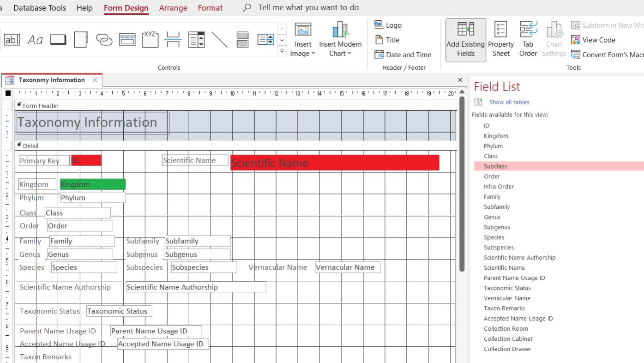Viewport: 644px width, 363px height.
Task: Add a Title to the form header
Action: [387, 40]
